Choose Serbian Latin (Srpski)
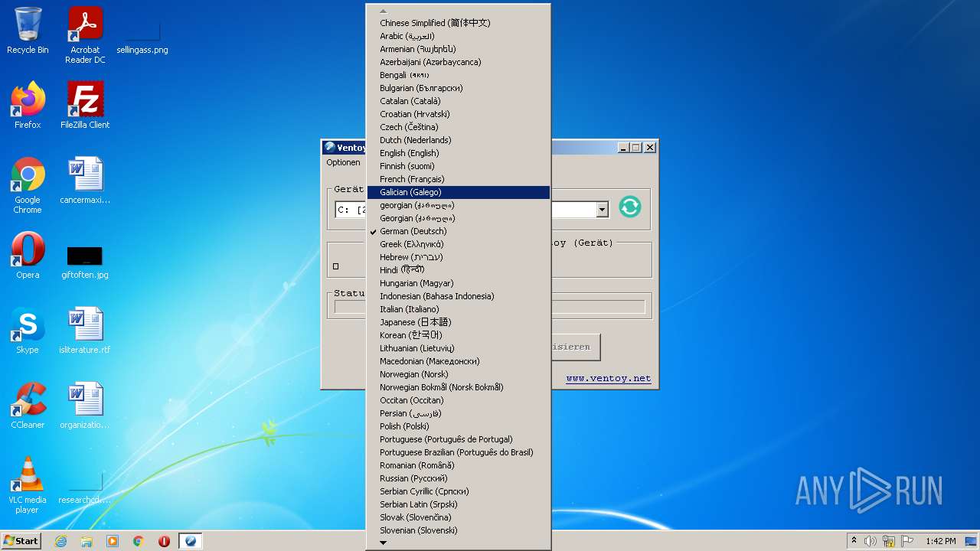 (x=459, y=504)
